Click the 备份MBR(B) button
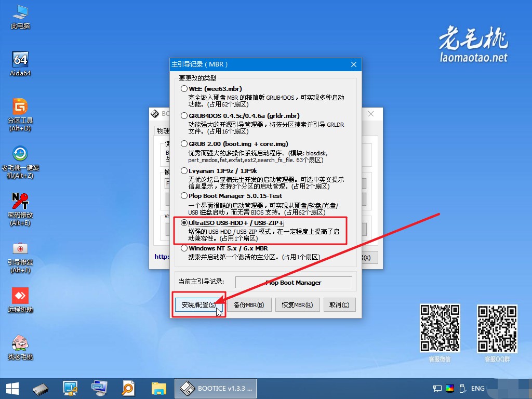 249,304
